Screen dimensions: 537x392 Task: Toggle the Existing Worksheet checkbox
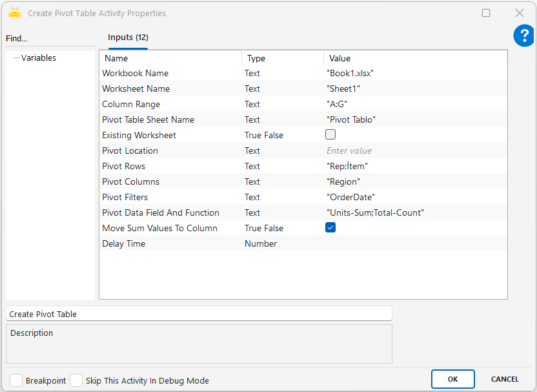330,135
